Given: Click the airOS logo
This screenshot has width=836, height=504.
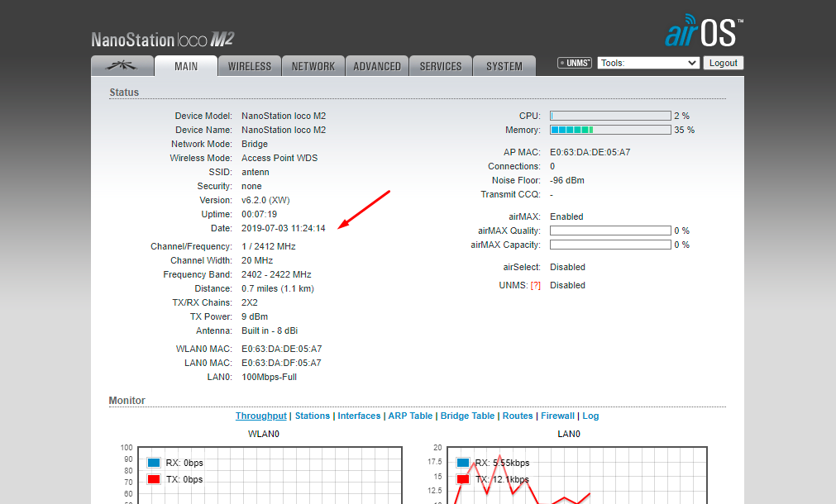Looking at the screenshot, I should [704, 31].
